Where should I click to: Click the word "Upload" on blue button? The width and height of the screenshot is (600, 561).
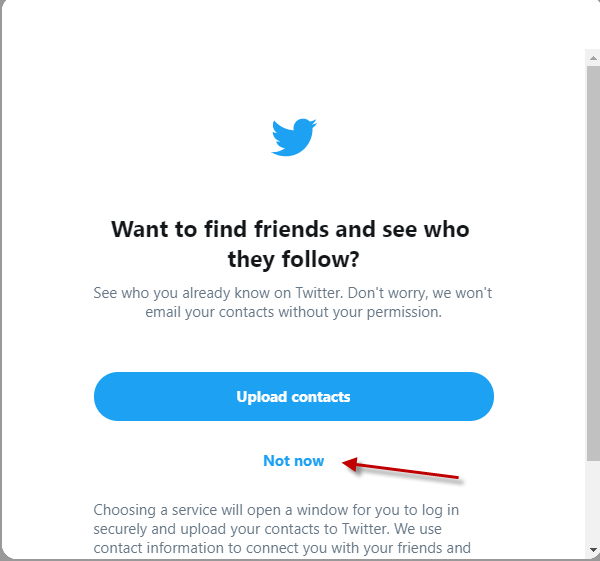262,397
